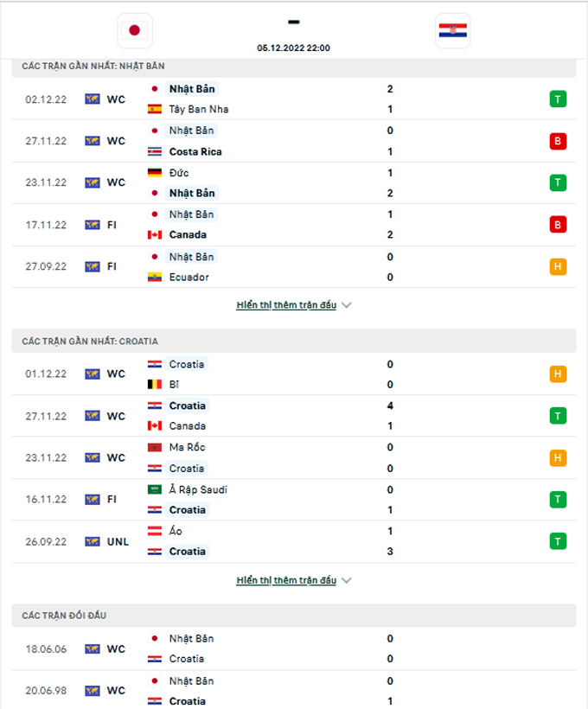Viewport: 588px width, 709px height.
Task: Click the WC icon on 23.11.22 Germany match
Action: pos(93,182)
